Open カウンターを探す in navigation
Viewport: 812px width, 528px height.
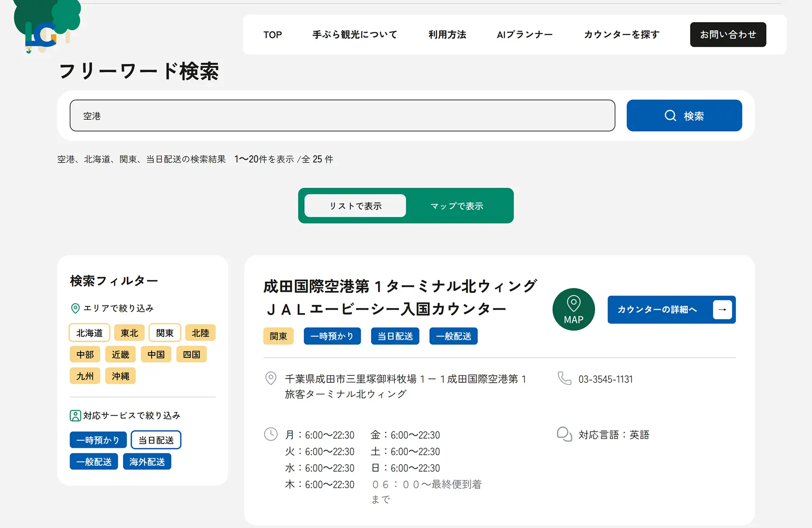[x=622, y=35]
